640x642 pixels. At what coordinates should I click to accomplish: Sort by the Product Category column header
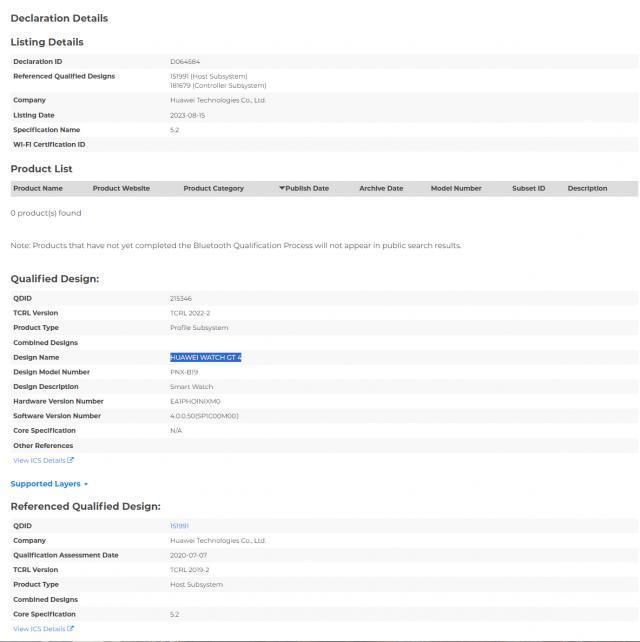213,188
